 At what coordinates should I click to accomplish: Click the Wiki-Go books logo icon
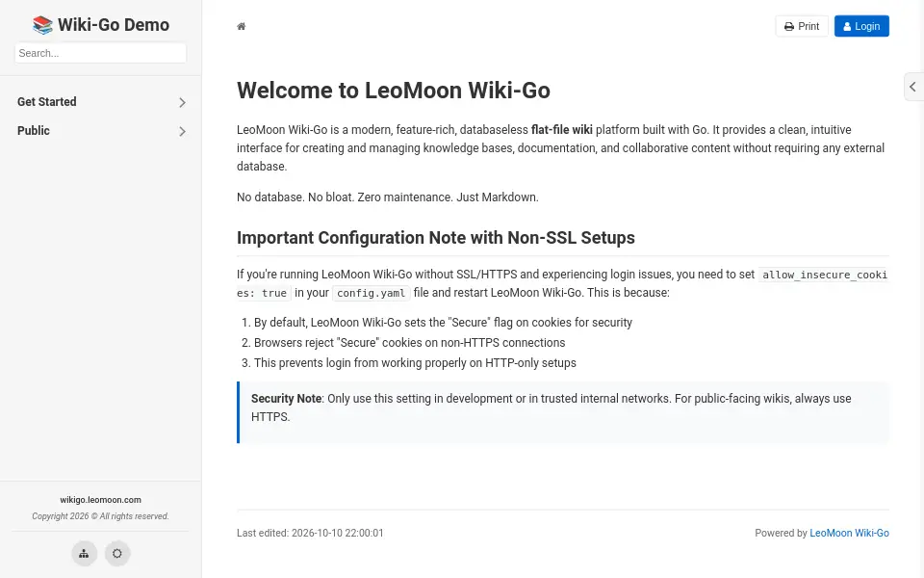[42, 25]
